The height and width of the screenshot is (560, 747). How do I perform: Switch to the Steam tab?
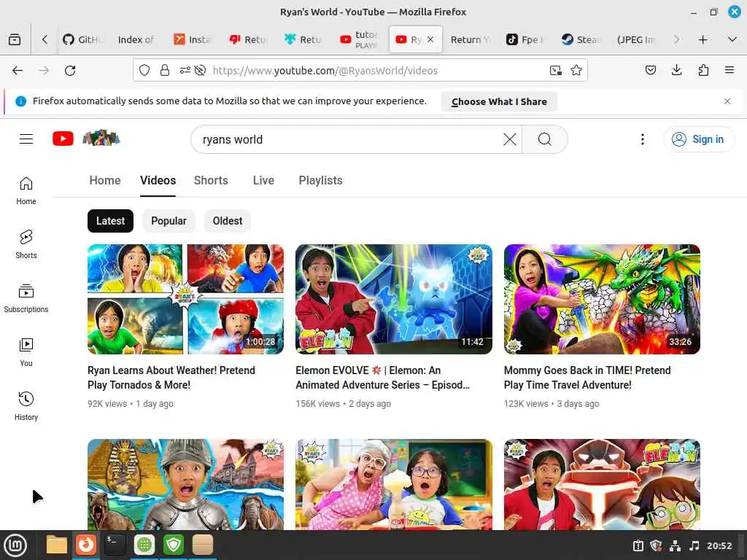(581, 39)
